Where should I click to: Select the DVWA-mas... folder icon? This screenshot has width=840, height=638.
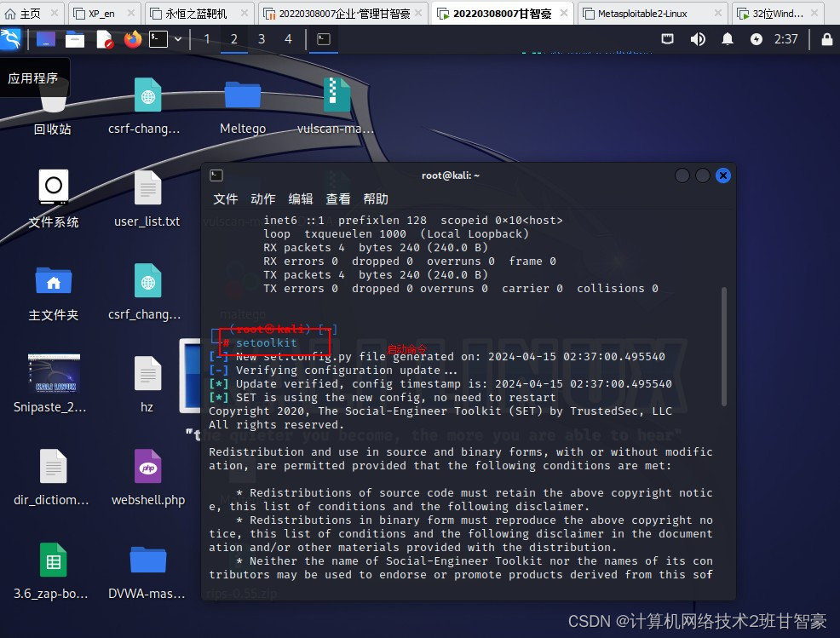(147, 571)
